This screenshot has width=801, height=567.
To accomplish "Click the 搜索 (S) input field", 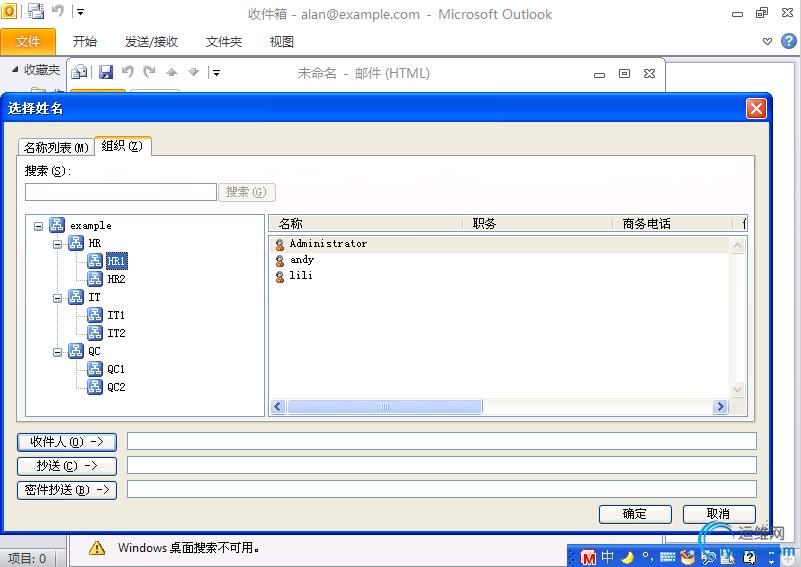I will (x=121, y=192).
